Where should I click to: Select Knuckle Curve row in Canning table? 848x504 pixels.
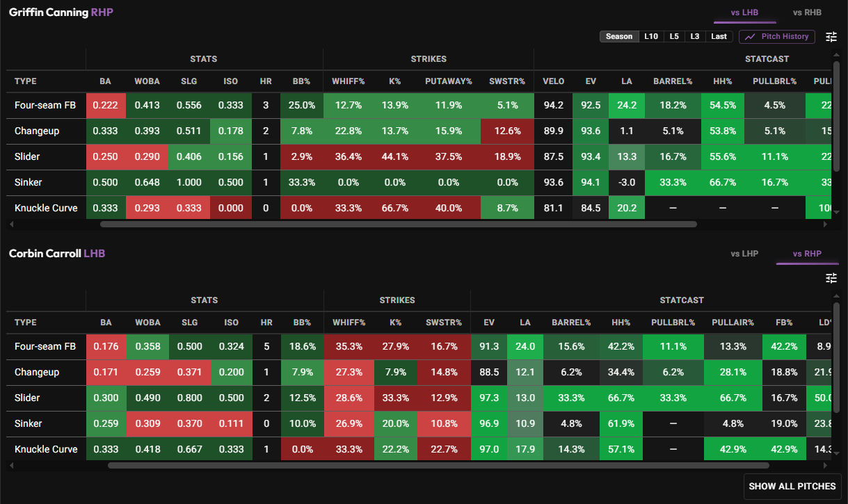[419, 208]
